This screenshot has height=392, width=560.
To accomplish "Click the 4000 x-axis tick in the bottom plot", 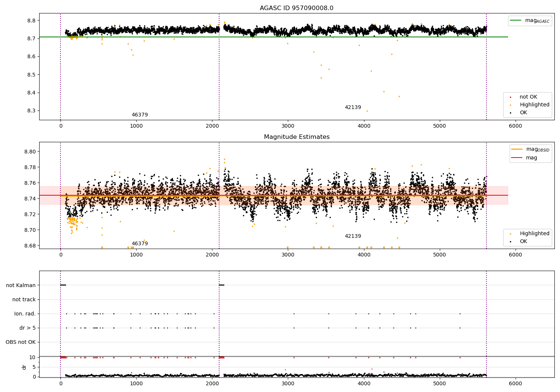I will [364, 384].
